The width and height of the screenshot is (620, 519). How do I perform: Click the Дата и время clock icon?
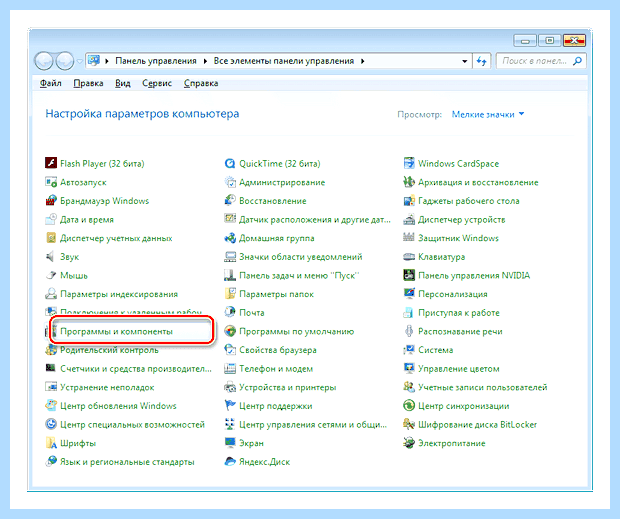(51, 219)
